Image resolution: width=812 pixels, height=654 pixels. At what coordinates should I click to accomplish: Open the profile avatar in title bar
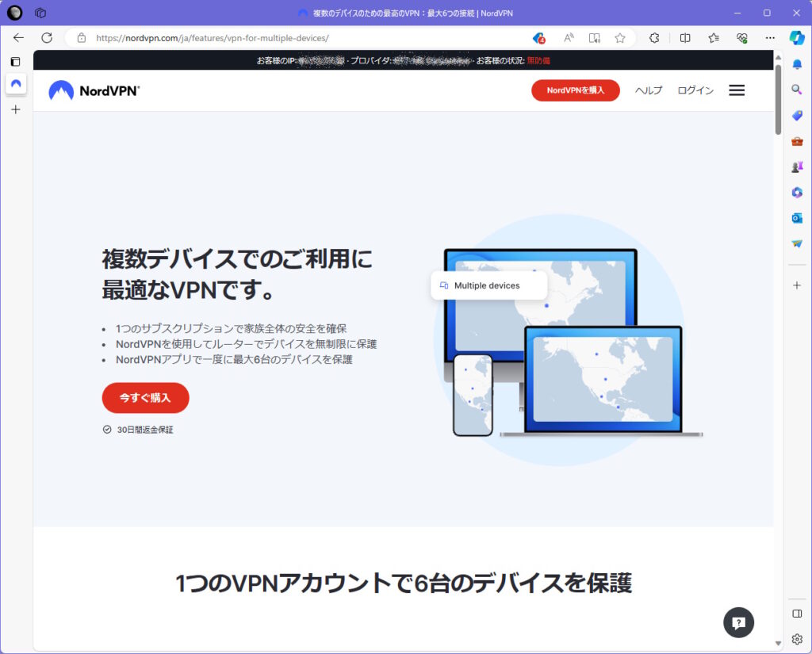pos(14,13)
